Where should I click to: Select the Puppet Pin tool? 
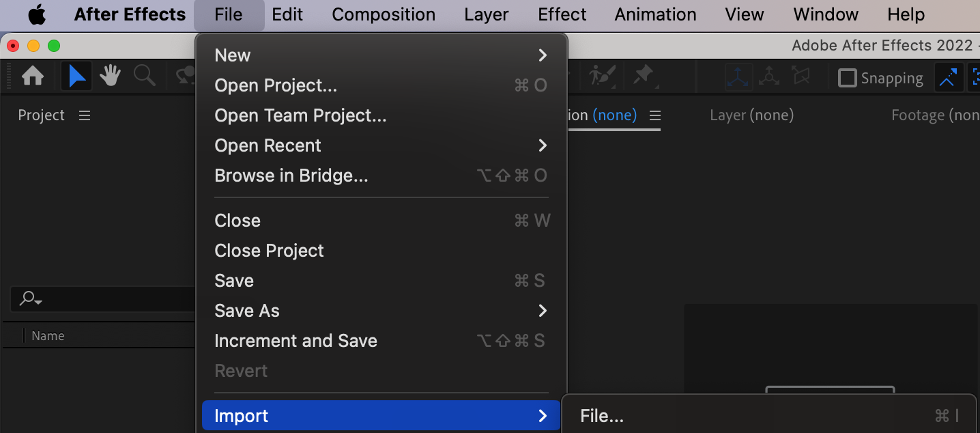pyautogui.click(x=644, y=76)
